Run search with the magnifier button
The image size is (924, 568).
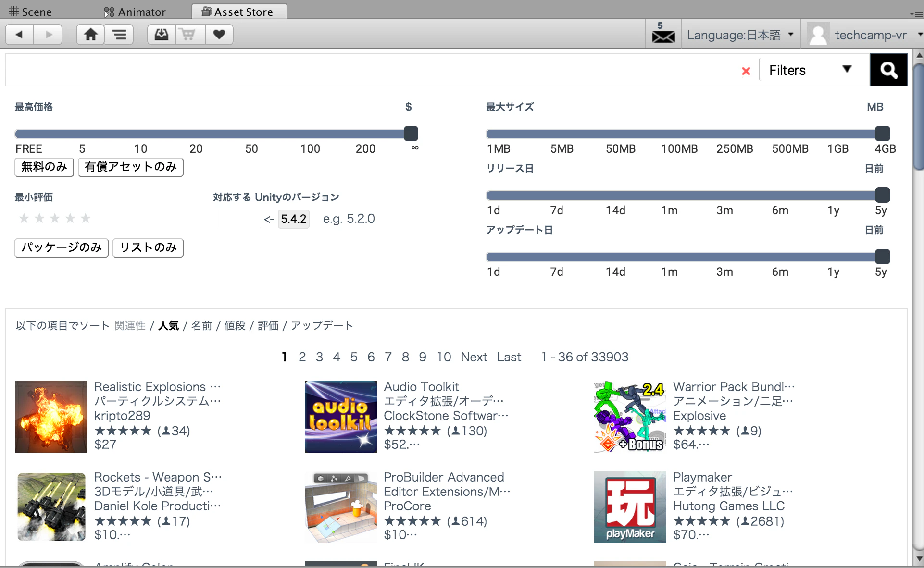click(x=889, y=70)
